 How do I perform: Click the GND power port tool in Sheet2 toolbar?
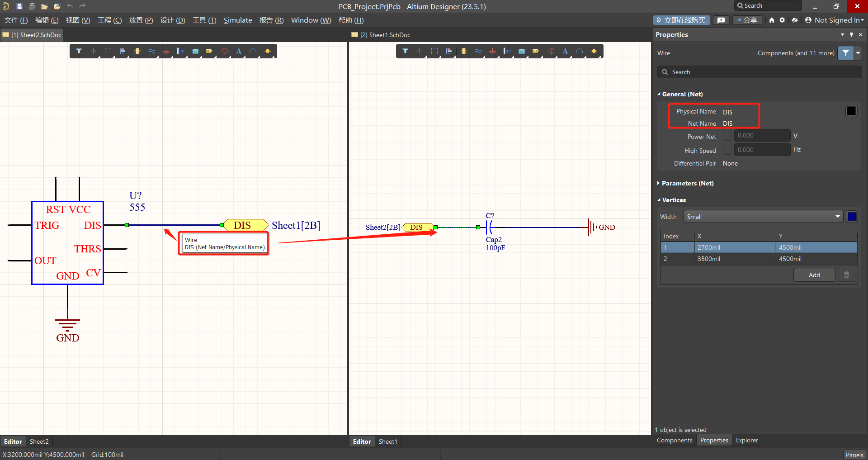pyautogui.click(x=166, y=51)
